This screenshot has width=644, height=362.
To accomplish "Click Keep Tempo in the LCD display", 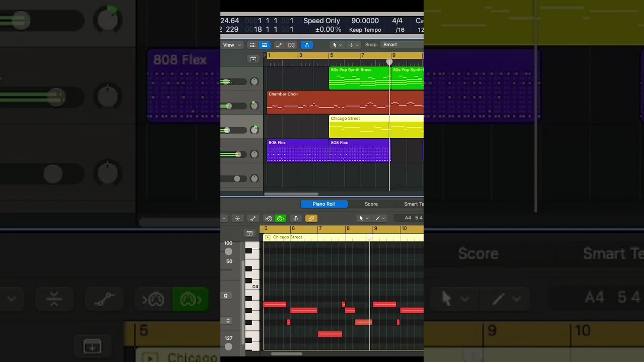I will tap(365, 30).
